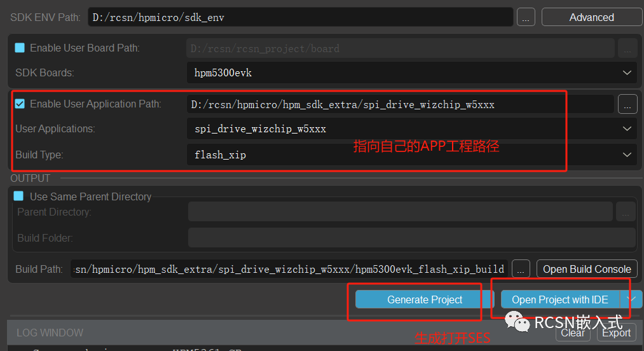Click the disabled User Board Path field

[x=401, y=48]
